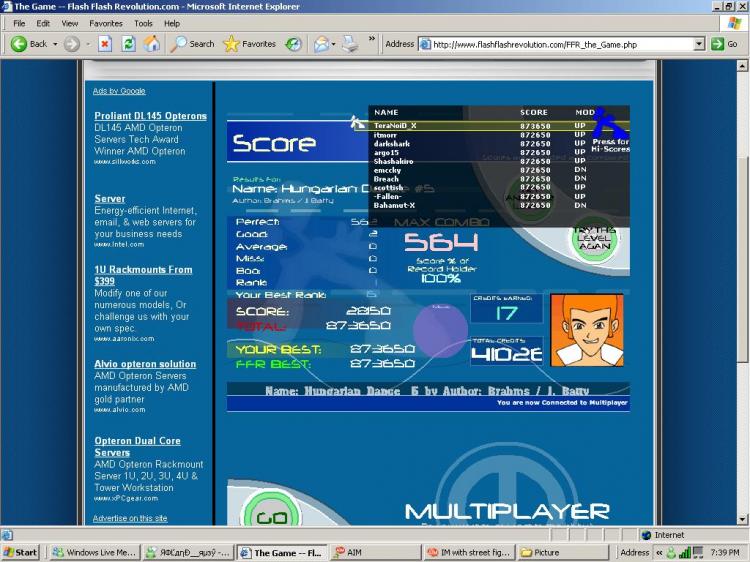Click the 564 max combo value
Viewport: 750px width, 562px height.
click(441, 242)
